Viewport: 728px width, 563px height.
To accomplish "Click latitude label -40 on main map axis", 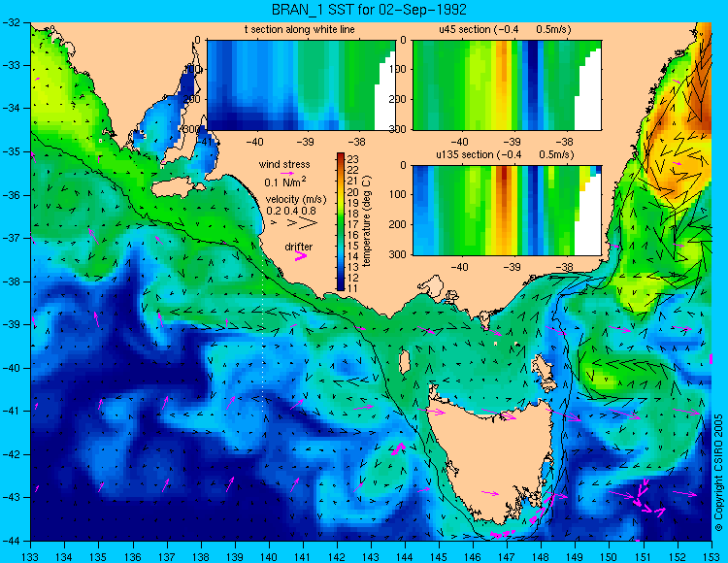I will click(x=11, y=368).
